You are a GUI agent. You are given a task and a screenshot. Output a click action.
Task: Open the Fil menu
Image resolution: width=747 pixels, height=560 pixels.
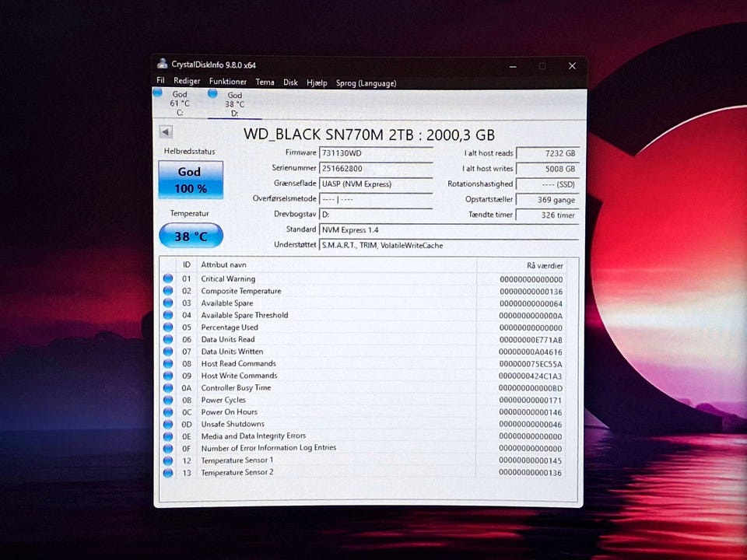(160, 80)
